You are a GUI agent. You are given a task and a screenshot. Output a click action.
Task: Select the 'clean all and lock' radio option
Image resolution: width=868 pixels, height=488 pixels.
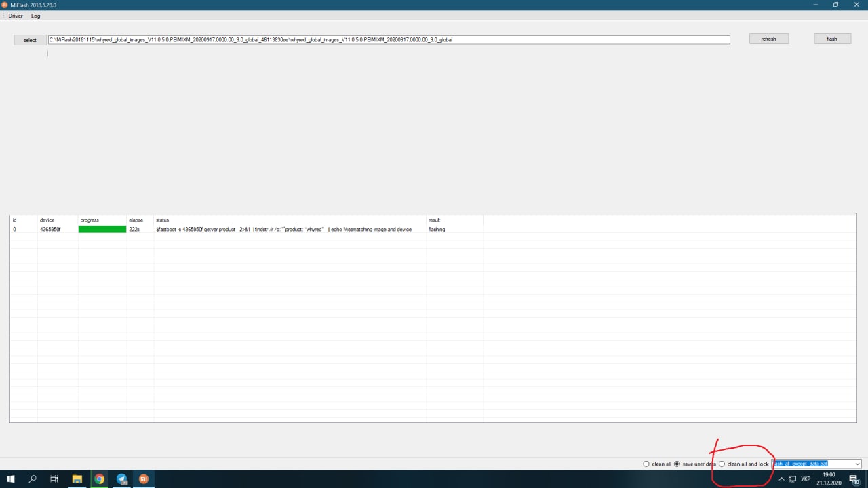tap(743, 464)
